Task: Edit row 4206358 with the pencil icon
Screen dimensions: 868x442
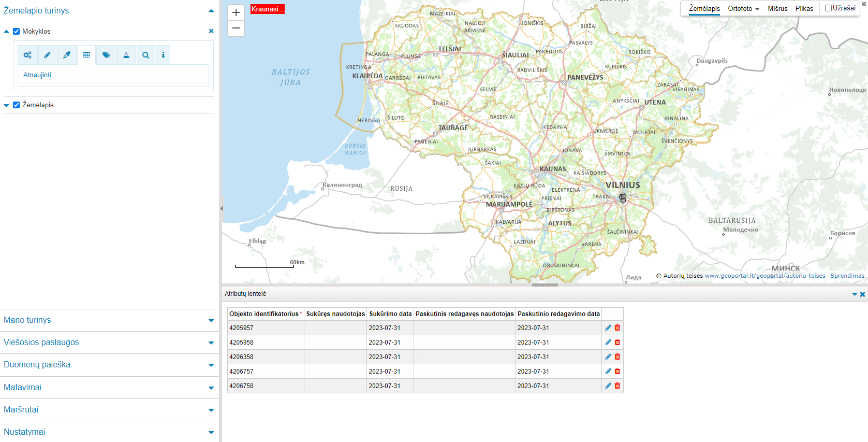Action: (608, 357)
